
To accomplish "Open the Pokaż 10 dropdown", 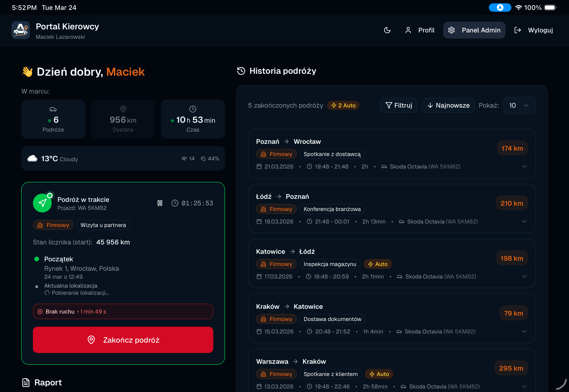I will coord(519,105).
